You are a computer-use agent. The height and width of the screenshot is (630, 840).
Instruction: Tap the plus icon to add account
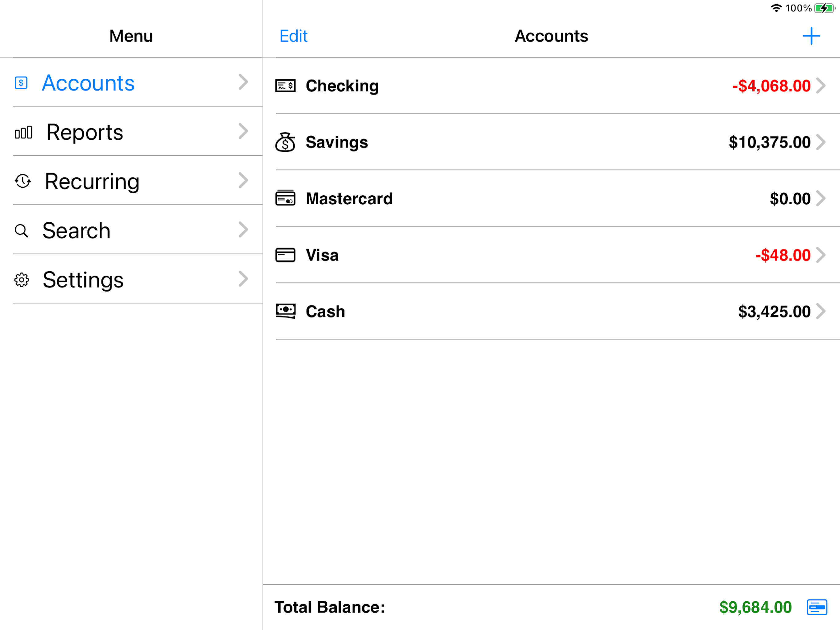pyautogui.click(x=811, y=36)
